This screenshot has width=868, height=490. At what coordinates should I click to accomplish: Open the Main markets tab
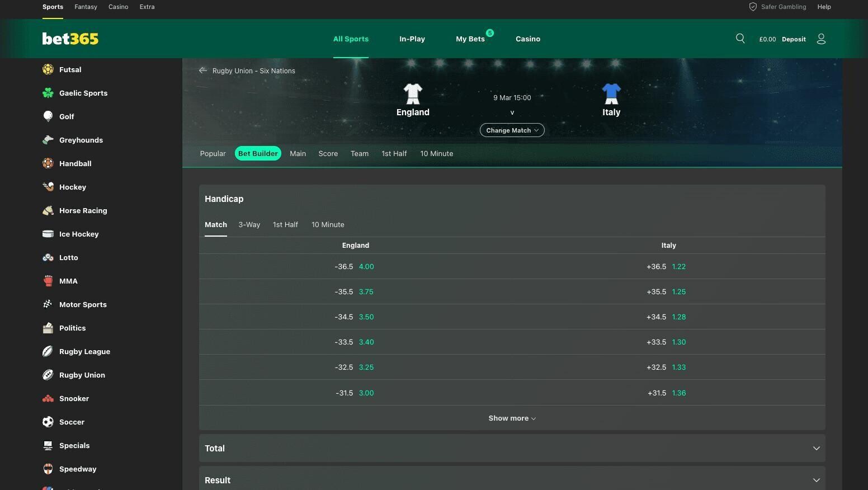click(298, 153)
